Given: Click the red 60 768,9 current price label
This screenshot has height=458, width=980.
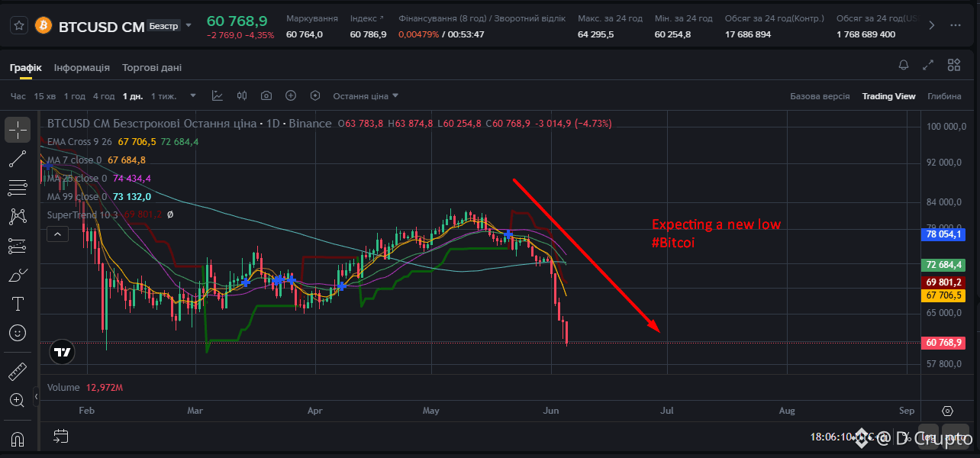Looking at the screenshot, I should click(943, 343).
